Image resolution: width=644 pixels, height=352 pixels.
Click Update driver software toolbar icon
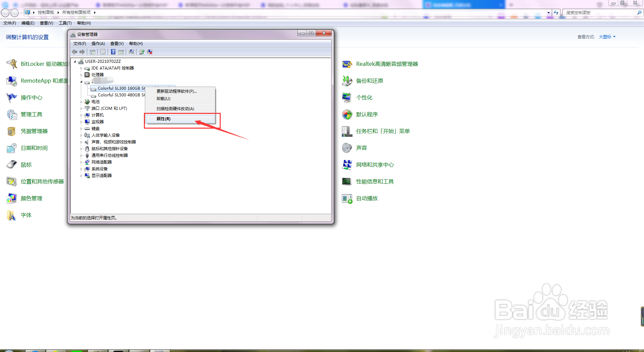[142, 52]
